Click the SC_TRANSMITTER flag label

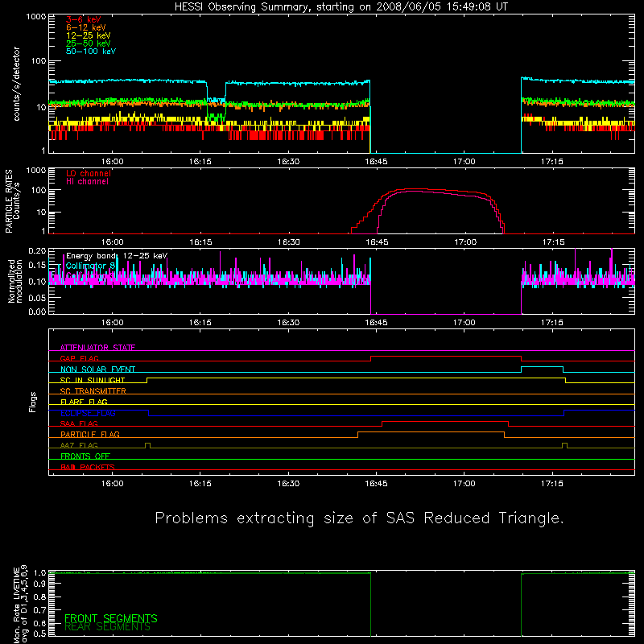click(x=93, y=390)
